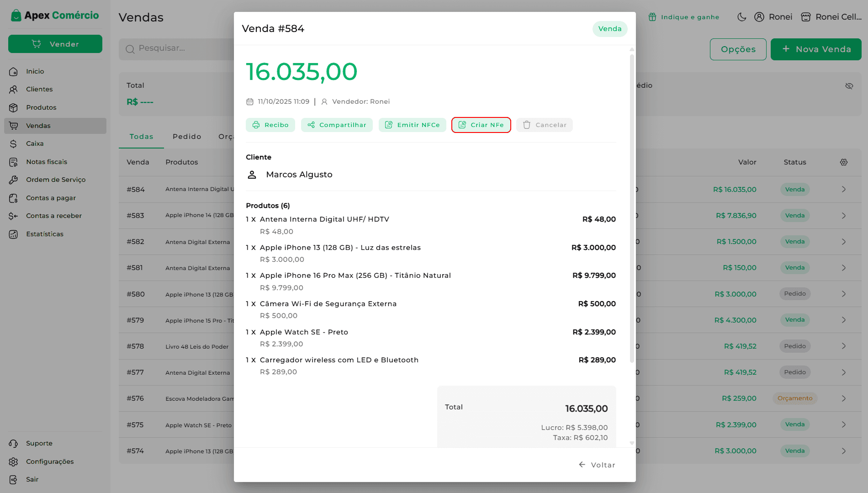Image resolution: width=868 pixels, height=493 pixels.
Task: Click the green Vender cart button
Action: click(55, 44)
